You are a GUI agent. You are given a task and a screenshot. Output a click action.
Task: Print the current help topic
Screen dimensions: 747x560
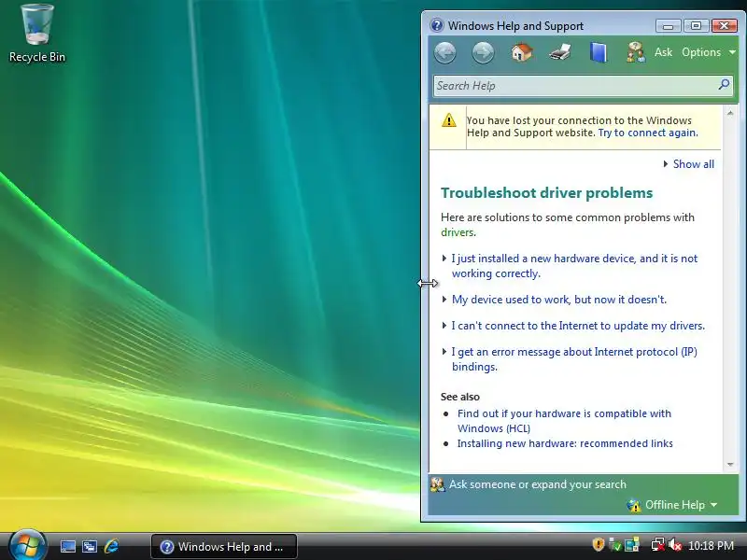[x=559, y=52]
